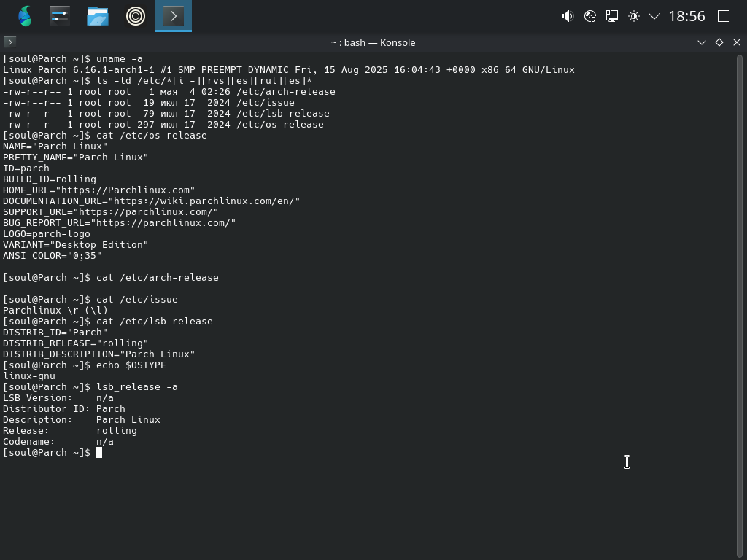Click the SUPPORT_URL parchlinux.com link
This screenshot has height=560, width=747.
pyautogui.click(x=146, y=212)
